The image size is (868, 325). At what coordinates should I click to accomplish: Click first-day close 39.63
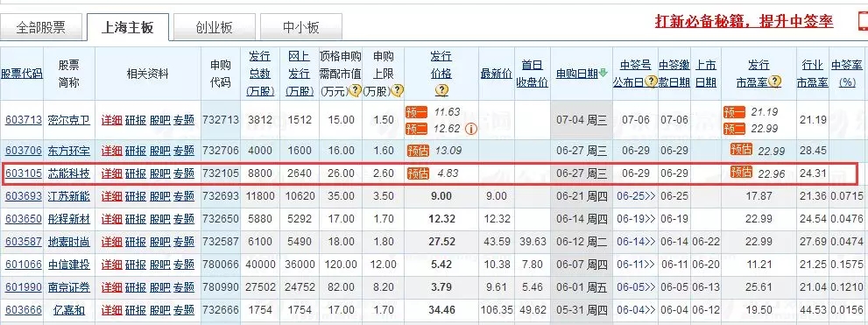pyautogui.click(x=533, y=242)
